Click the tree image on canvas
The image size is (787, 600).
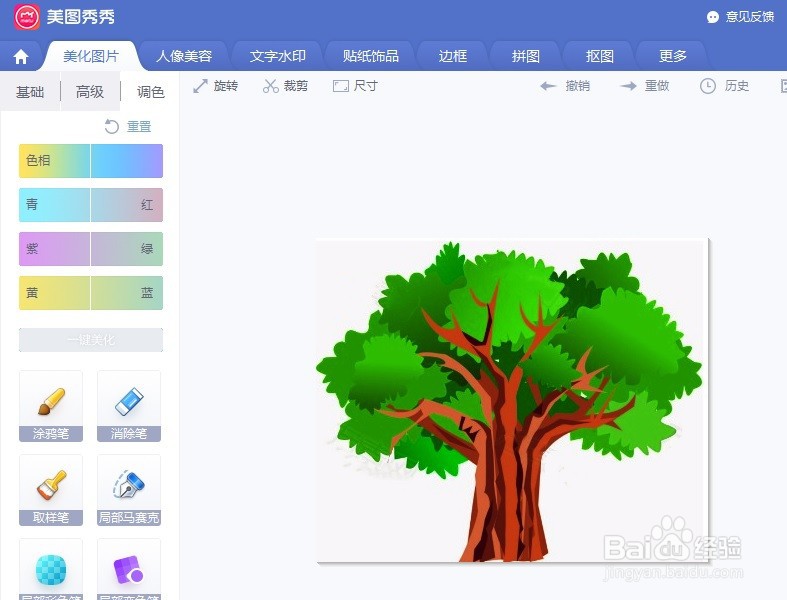(x=512, y=401)
